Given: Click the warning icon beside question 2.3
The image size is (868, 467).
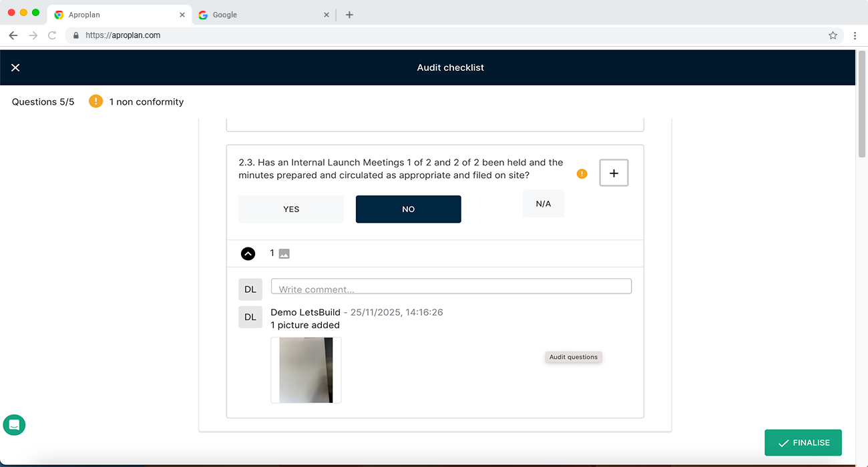Looking at the screenshot, I should (582, 173).
